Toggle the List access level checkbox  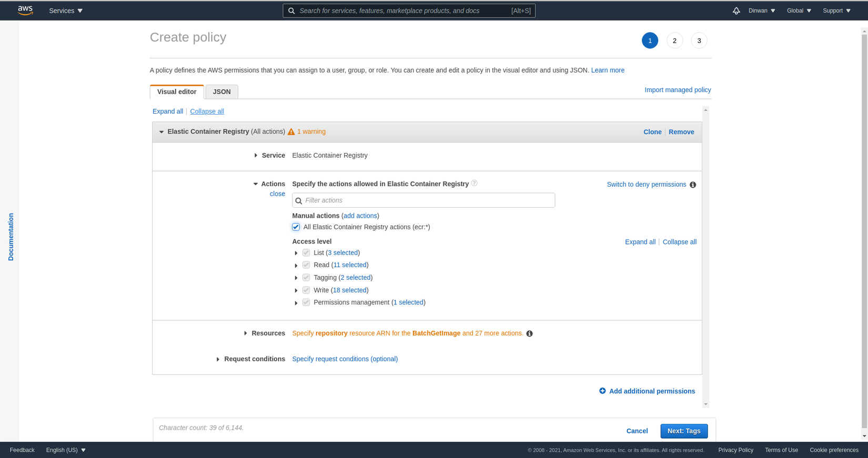(x=306, y=253)
